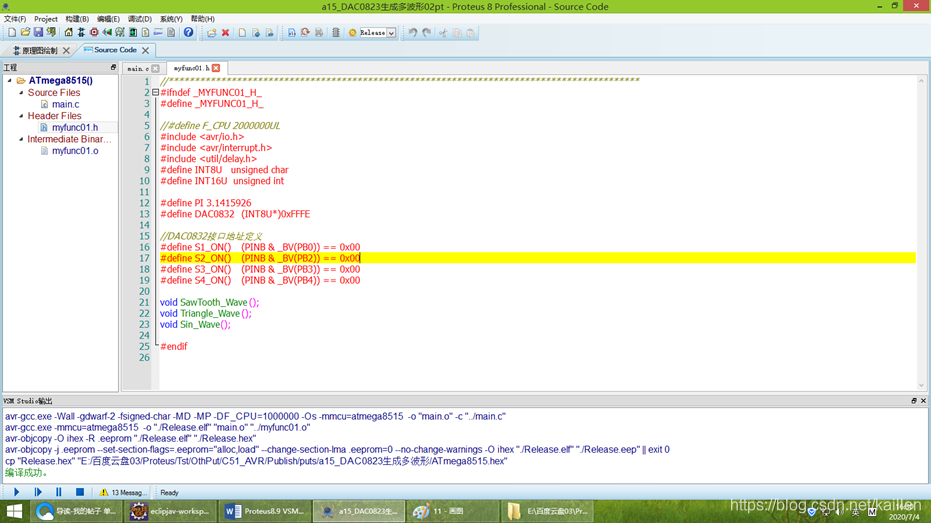This screenshot has width=931, height=524.
Task: Collapse the ATmega8515() project tree node
Action: [x=10, y=80]
